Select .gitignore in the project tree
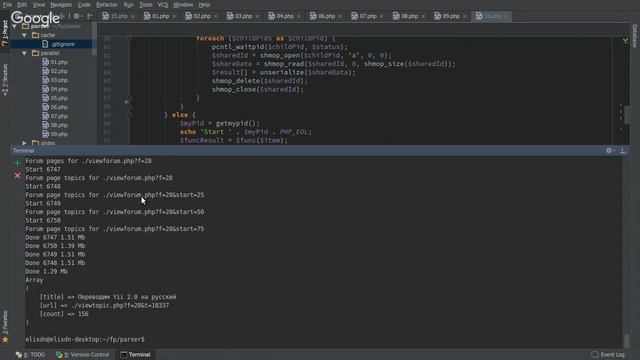The height and width of the screenshot is (360, 640). 58,44
